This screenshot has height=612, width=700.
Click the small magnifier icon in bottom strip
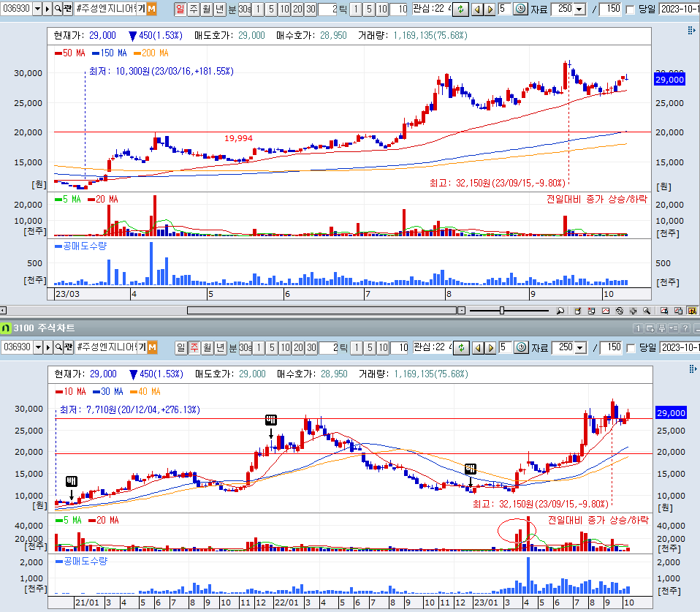pyautogui.click(x=647, y=311)
